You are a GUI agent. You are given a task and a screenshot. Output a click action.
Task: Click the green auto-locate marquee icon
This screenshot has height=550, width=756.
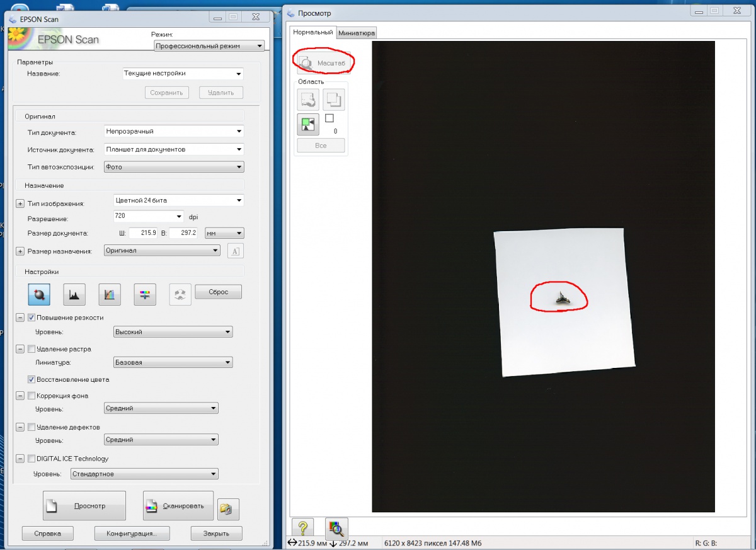tap(308, 124)
